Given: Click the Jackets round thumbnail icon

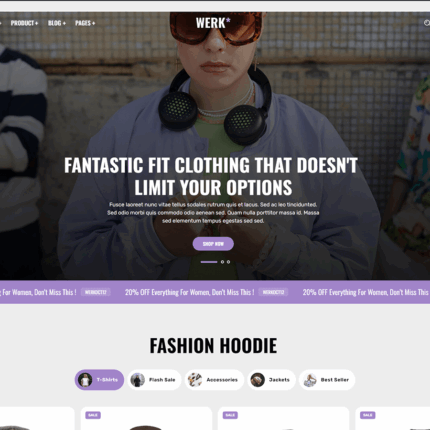Looking at the screenshot, I should click(x=257, y=380).
